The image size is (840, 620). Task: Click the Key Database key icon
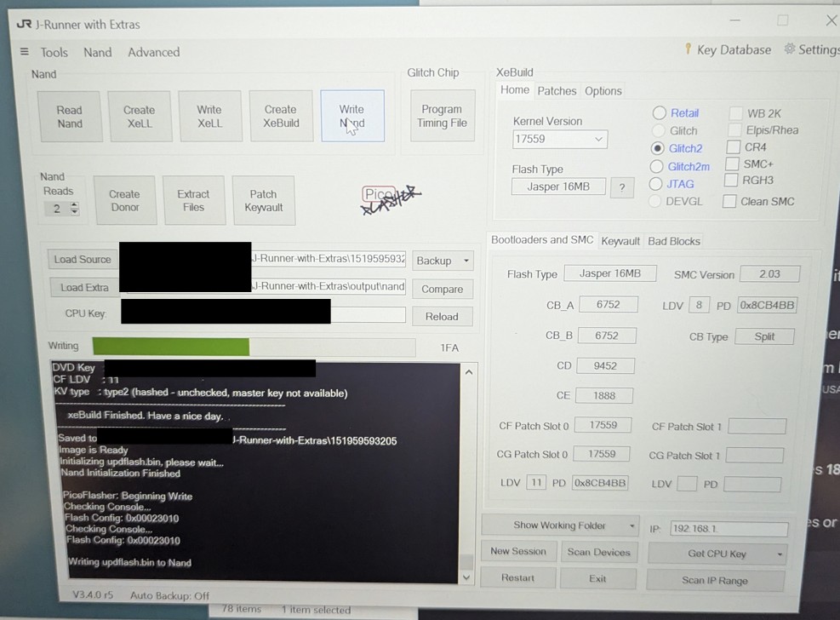[688, 49]
